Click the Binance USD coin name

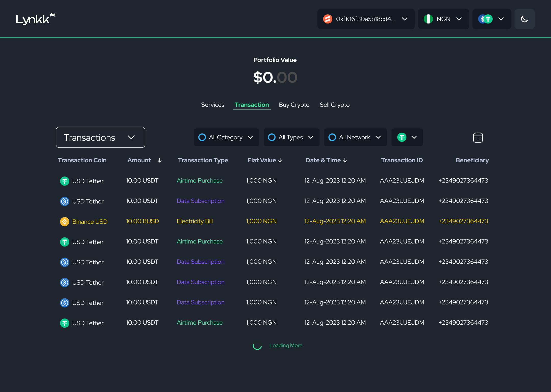(x=90, y=222)
